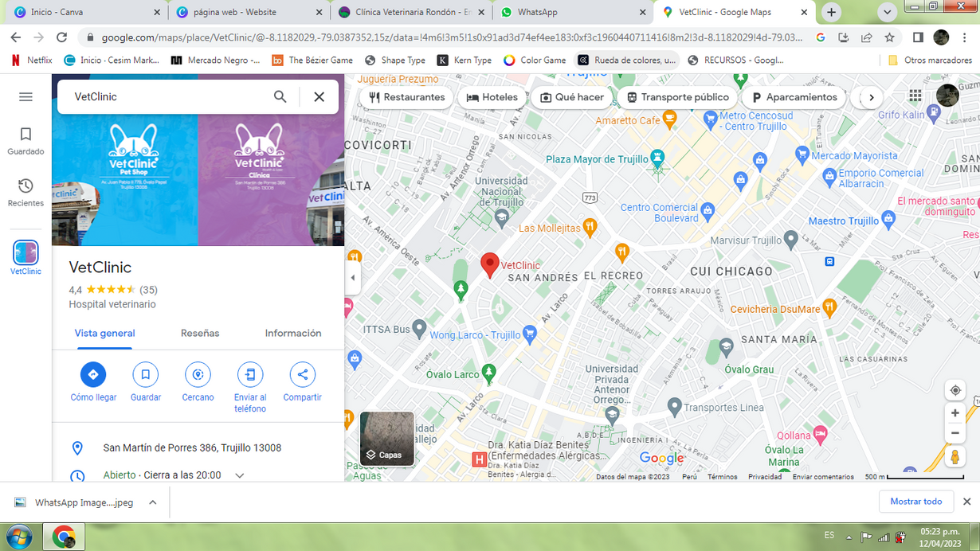Switch to the Información tab
Viewport: 980px width, 551px height.
(x=293, y=333)
